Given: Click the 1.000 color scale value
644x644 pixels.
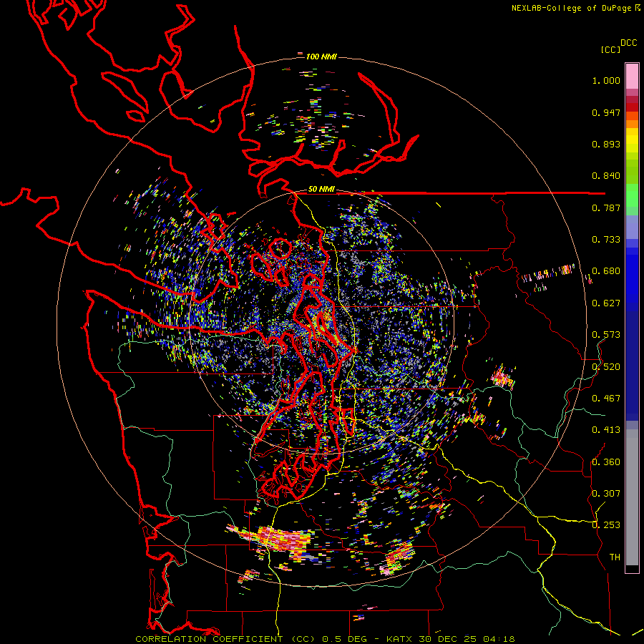Looking at the screenshot, I should click(x=606, y=80).
